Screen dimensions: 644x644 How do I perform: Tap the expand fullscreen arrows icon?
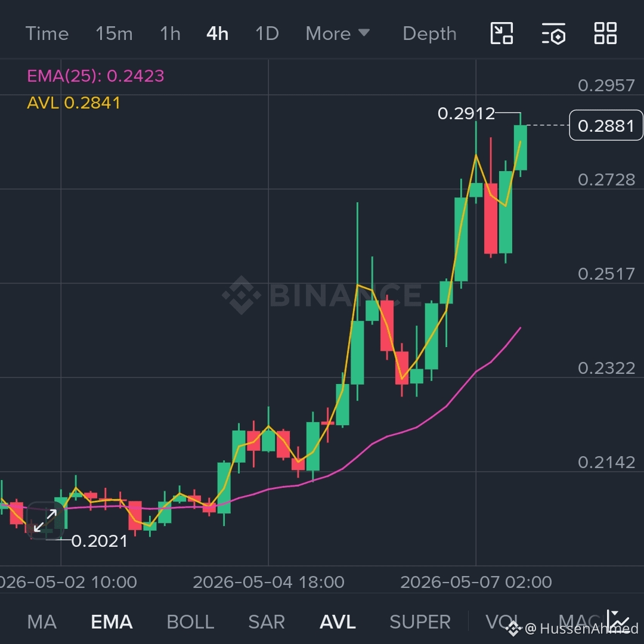click(x=45, y=521)
